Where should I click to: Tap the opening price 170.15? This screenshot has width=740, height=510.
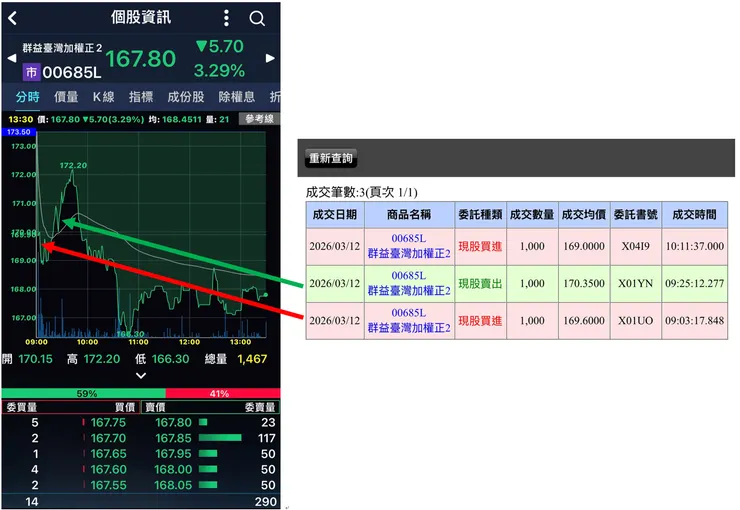tap(35, 359)
